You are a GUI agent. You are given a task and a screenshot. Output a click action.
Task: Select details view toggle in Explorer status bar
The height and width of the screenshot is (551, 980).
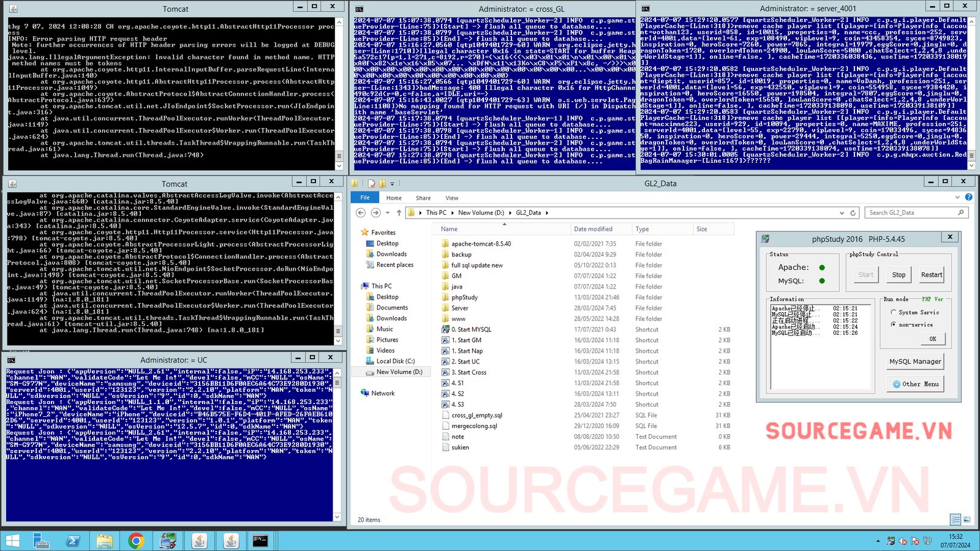coord(956,520)
